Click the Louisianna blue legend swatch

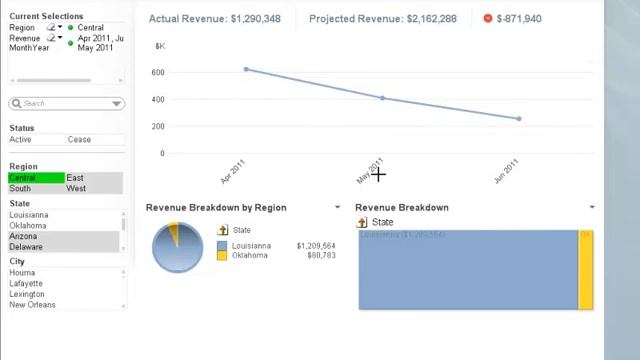click(x=222, y=246)
